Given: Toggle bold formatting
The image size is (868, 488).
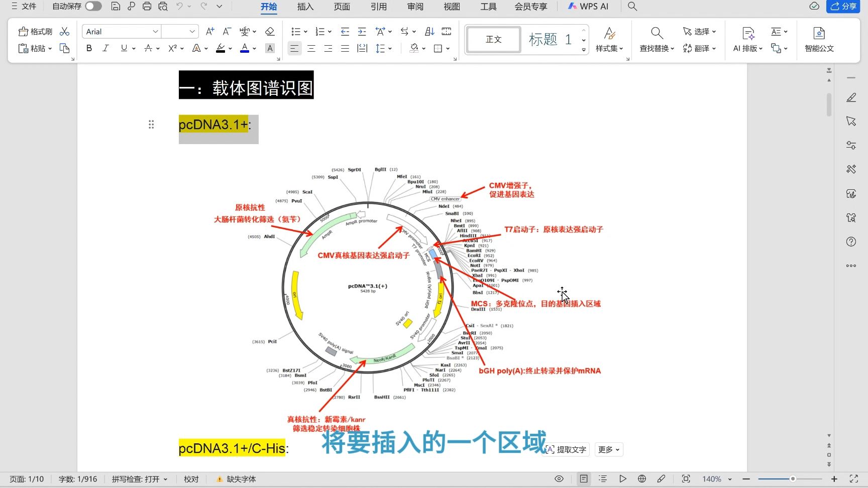Looking at the screenshot, I should pyautogui.click(x=89, y=48).
